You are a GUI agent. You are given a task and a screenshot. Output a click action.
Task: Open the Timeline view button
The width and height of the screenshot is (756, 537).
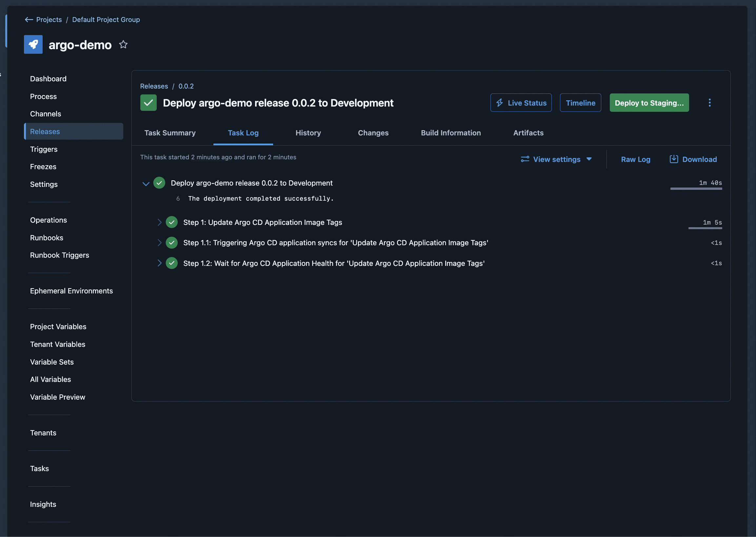580,103
